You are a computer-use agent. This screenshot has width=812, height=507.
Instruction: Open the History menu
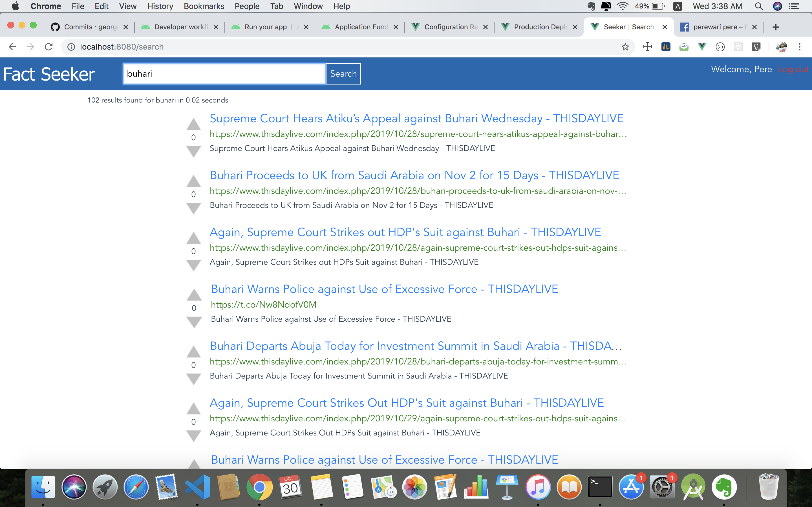pyautogui.click(x=160, y=6)
